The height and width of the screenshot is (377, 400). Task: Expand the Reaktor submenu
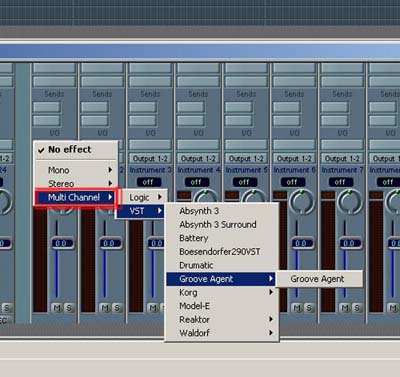click(221, 319)
